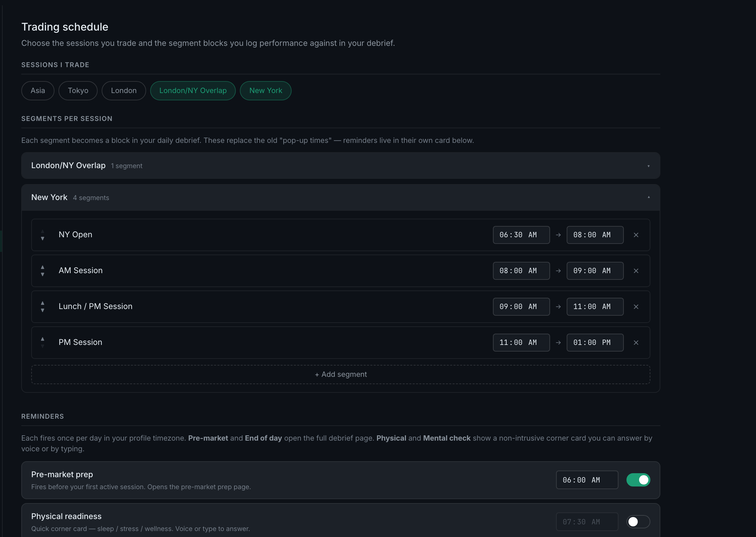The width and height of the screenshot is (756, 537).
Task: Delete the PM Session segment
Action: [x=636, y=343]
